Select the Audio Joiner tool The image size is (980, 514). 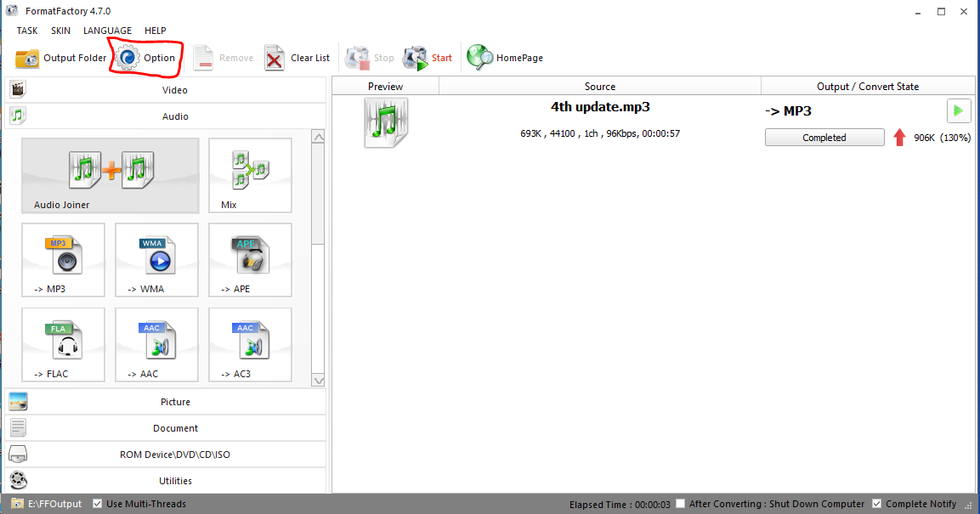tap(110, 176)
